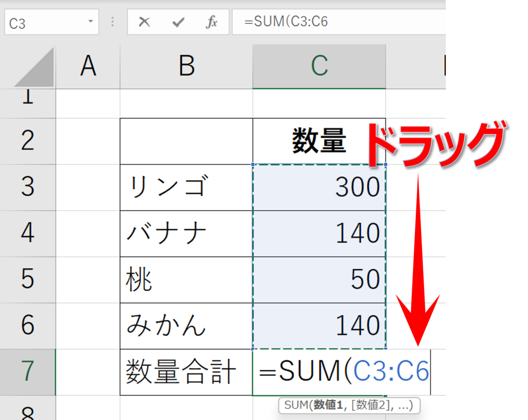Click SUM function name in tooltip

pos(296,405)
